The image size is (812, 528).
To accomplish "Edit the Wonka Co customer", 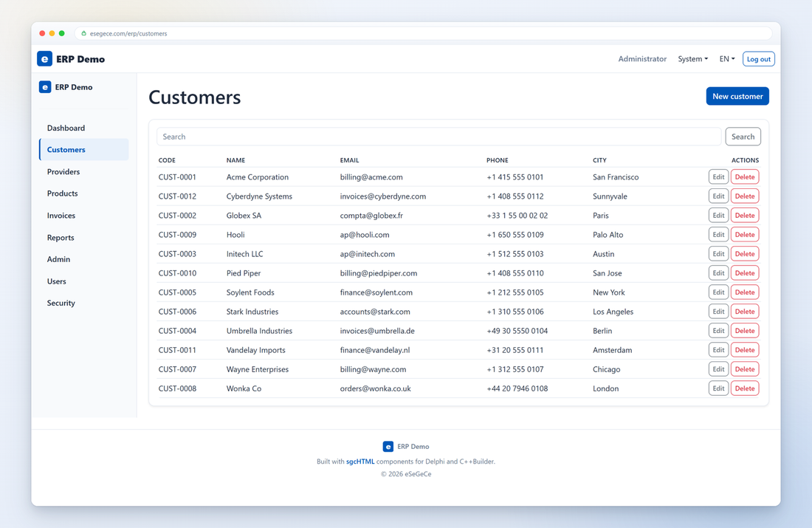I will click(718, 388).
